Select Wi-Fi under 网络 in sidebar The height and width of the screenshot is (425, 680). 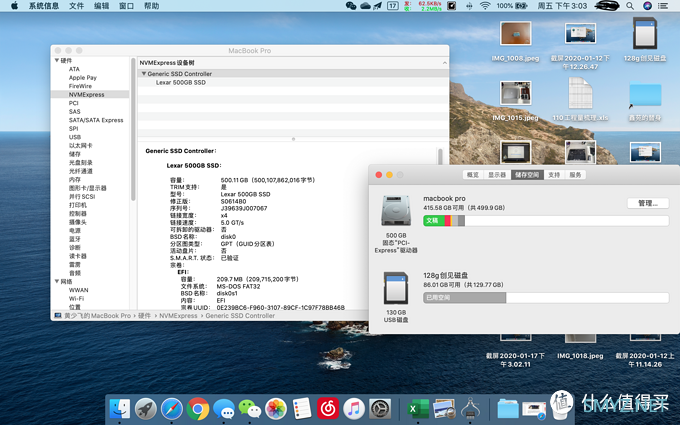pos(76,298)
